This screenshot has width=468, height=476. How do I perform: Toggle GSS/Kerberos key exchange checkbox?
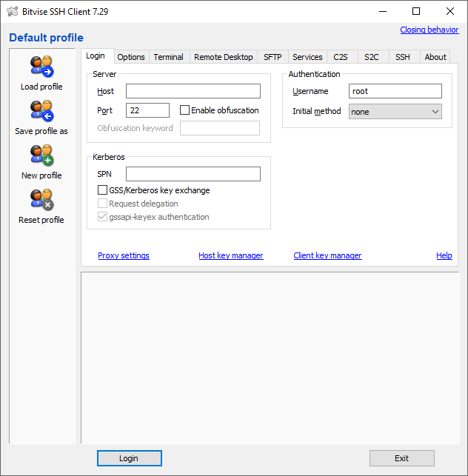(x=102, y=190)
